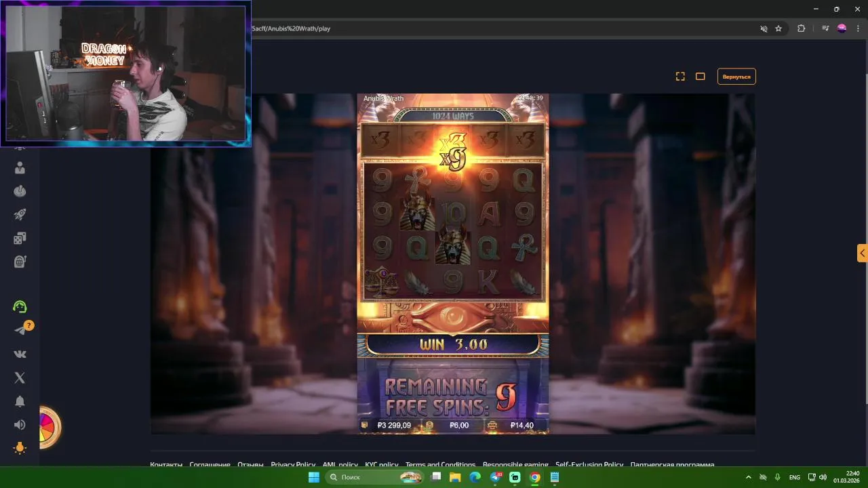Open the notifications bell sidebar icon
Viewport: 868px width, 488px height.
point(20,401)
